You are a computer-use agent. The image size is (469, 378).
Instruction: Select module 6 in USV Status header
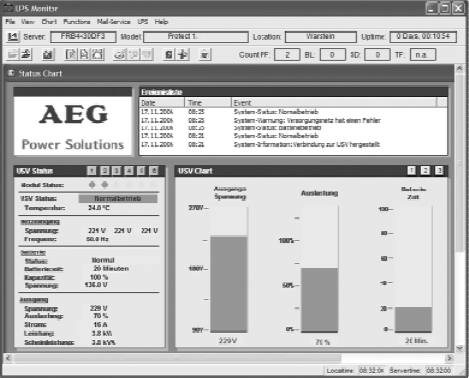tap(154, 171)
